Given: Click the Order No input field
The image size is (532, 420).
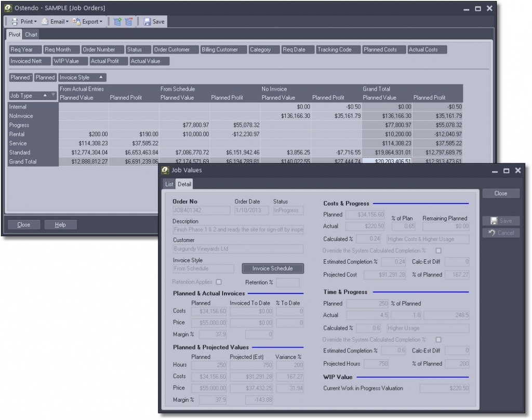Looking at the screenshot, I should pos(201,210).
